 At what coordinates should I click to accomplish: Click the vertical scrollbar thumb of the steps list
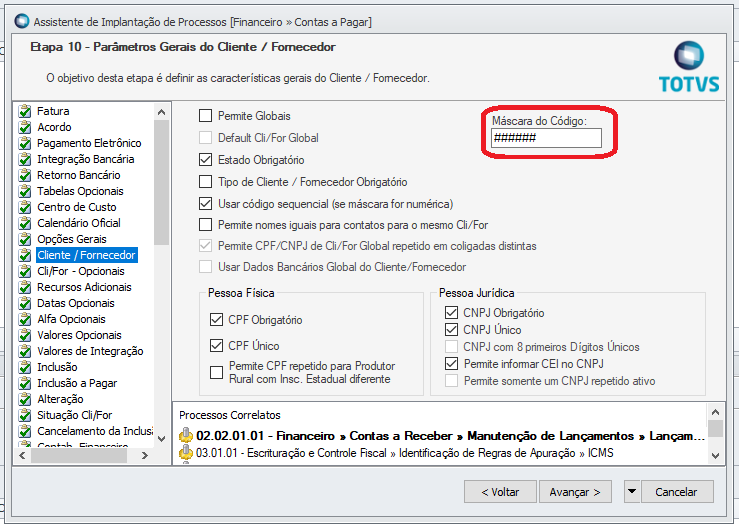(161, 183)
